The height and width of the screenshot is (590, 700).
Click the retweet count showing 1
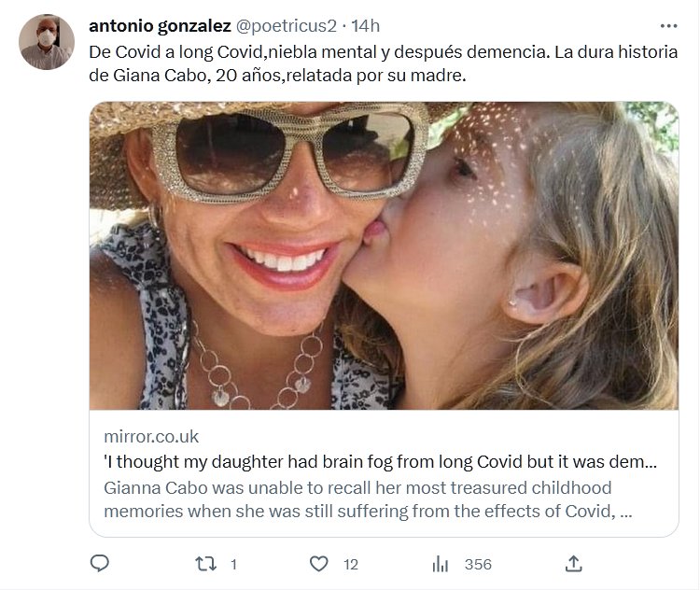pos(233,564)
